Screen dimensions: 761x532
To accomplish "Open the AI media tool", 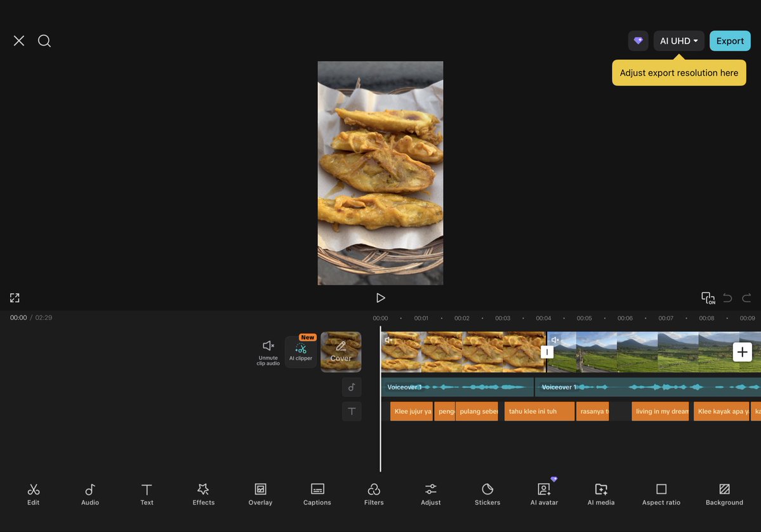I will pos(601,495).
